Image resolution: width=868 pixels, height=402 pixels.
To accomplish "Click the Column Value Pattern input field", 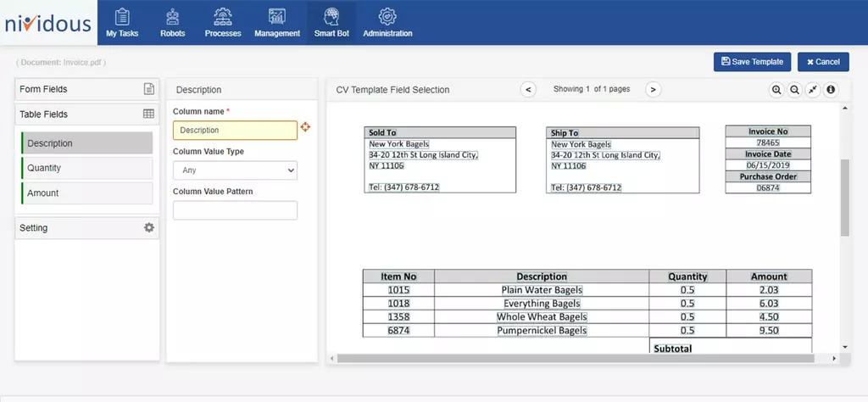I will tap(235, 210).
